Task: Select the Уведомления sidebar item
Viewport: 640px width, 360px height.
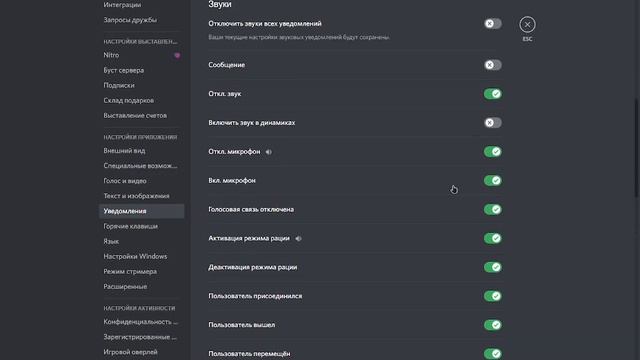Action: point(142,211)
